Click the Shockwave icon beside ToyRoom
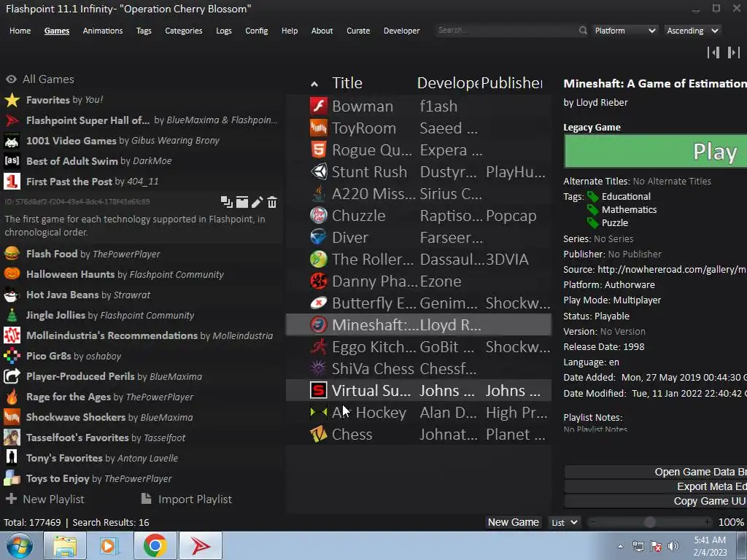 [x=318, y=128]
